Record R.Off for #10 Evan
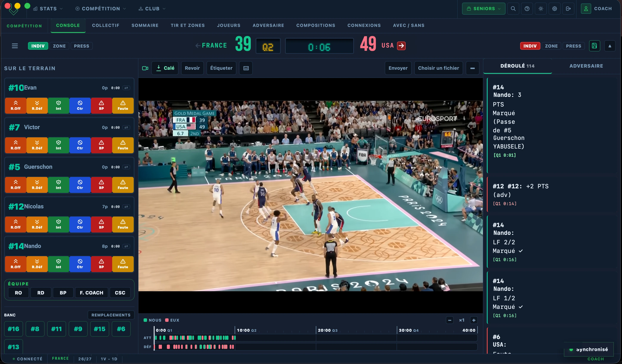Image resolution: width=622 pixels, height=364 pixels. [16, 106]
